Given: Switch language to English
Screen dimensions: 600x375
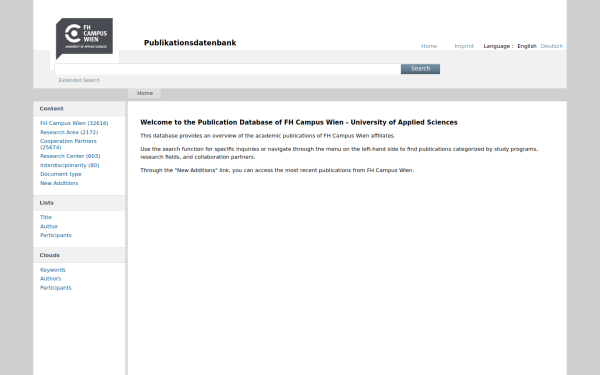Looking at the screenshot, I should pos(527,46).
